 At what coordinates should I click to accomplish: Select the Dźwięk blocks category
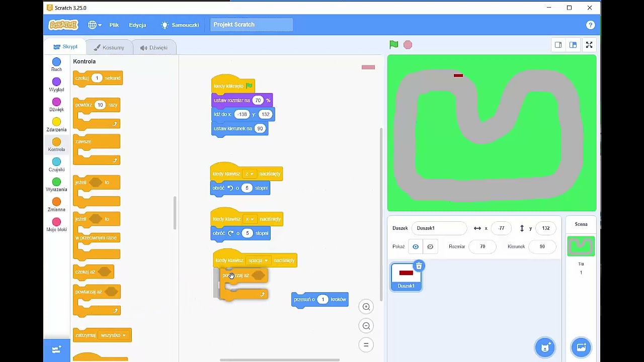[x=56, y=105]
